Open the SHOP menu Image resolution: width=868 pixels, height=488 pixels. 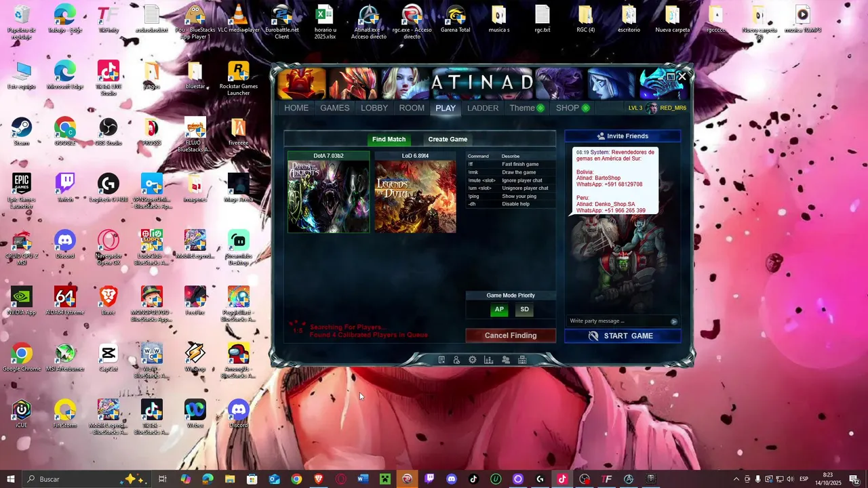[568, 108]
